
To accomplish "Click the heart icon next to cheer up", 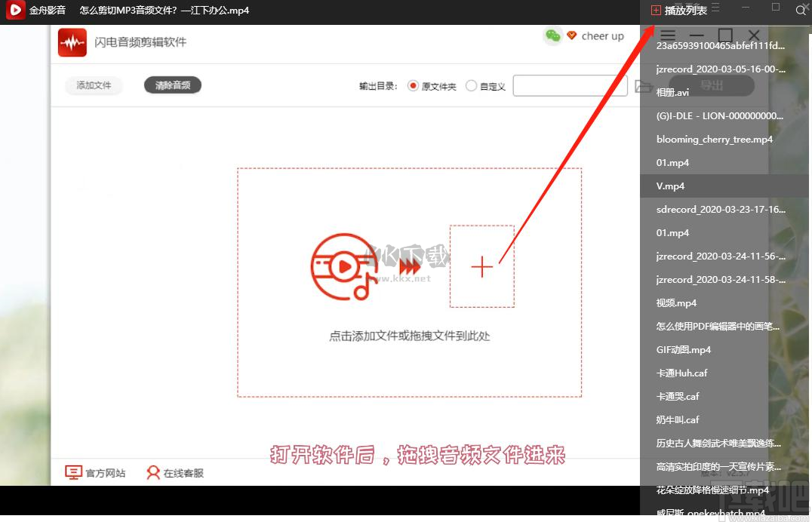I will coord(571,35).
